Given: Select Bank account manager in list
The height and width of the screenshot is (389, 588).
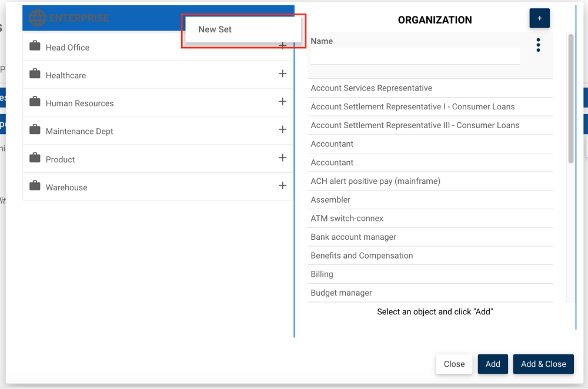Looking at the screenshot, I should coord(353,237).
